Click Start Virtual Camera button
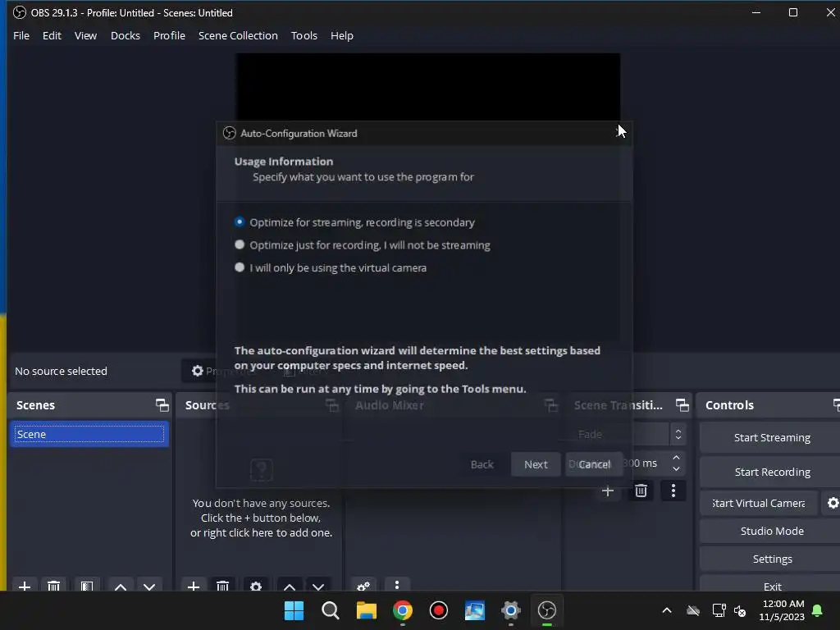The image size is (840, 630). click(759, 503)
